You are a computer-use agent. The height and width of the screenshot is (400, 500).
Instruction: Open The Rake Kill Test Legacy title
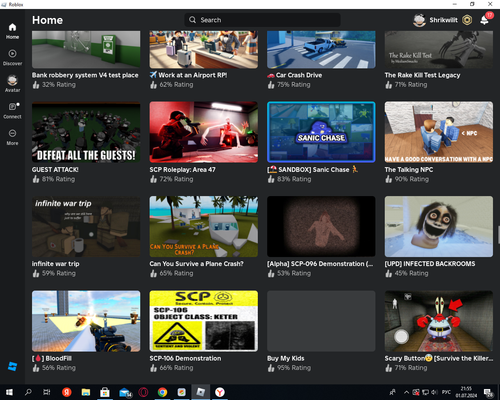[422, 75]
